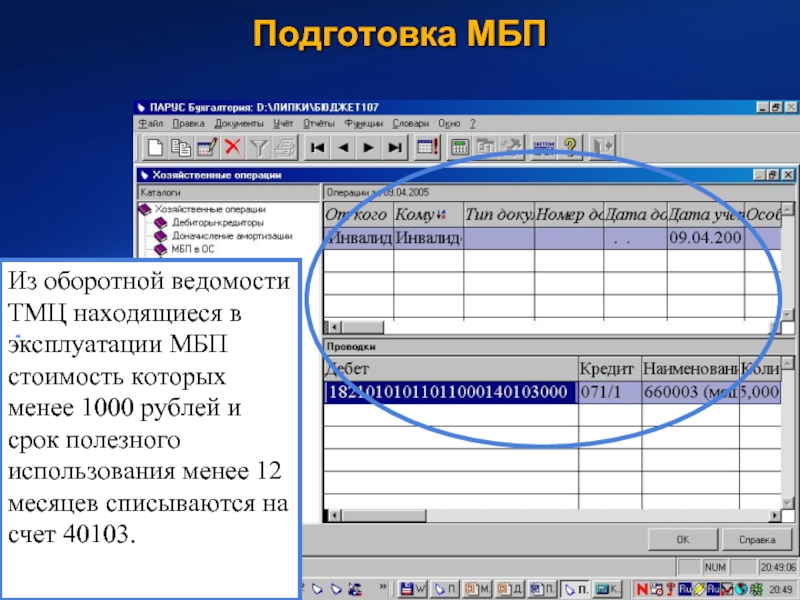Open the Функции menu
This screenshot has height=600, width=800.
(x=363, y=123)
